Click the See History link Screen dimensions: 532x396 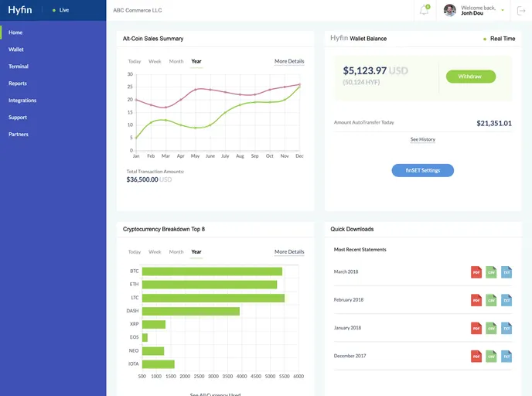pyautogui.click(x=422, y=140)
